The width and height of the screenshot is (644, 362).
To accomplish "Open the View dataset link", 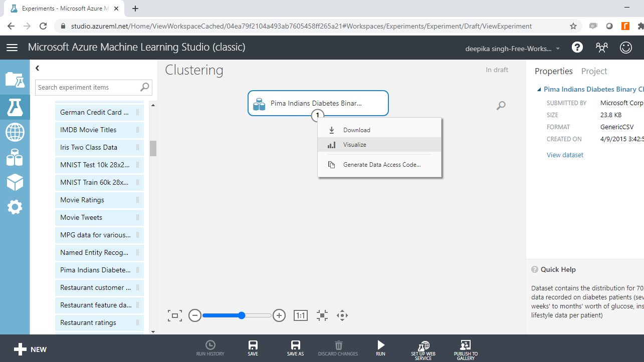I will point(565,155).
